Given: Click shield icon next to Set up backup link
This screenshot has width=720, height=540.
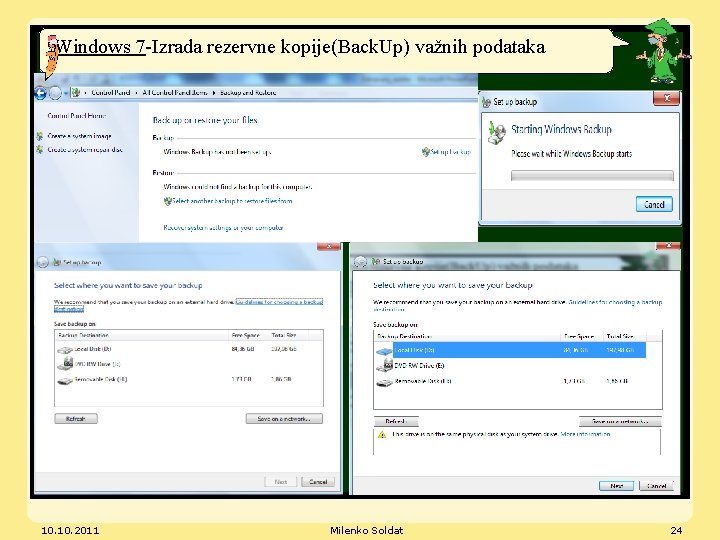Looking at the screenshot, I should (426, 152).
